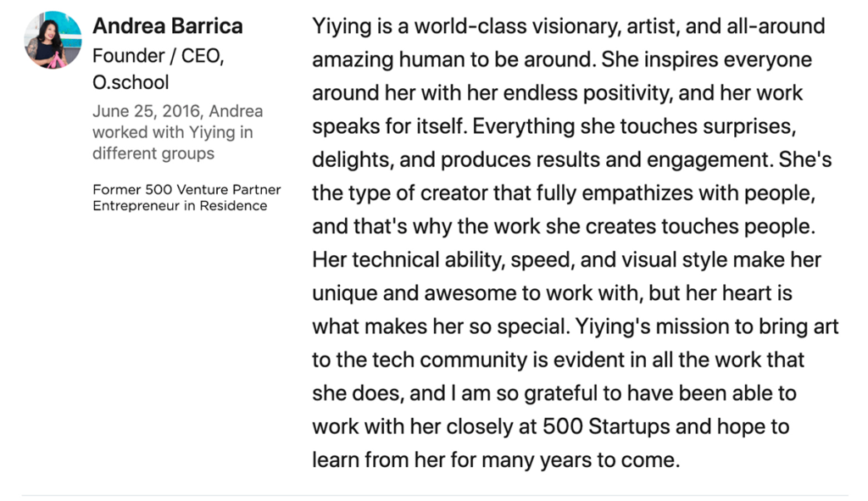The image size is (868, 501).
Task: Click the "Former 500 Venture Partner" caption
Action: pyautogui.click(x=186, y=190)
